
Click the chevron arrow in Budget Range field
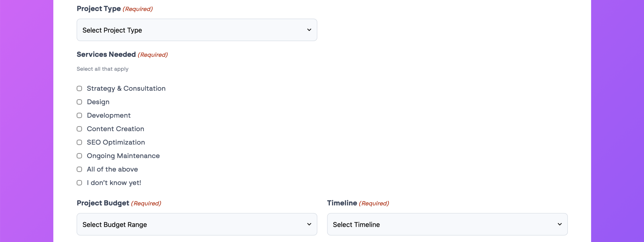pyautogui.click(x=309, y=224)
